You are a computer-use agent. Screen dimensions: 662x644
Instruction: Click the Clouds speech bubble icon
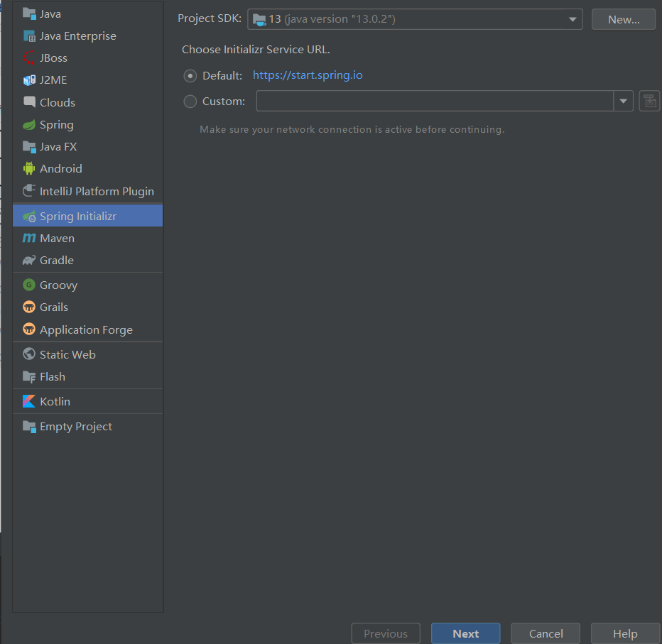pos(29,102)
